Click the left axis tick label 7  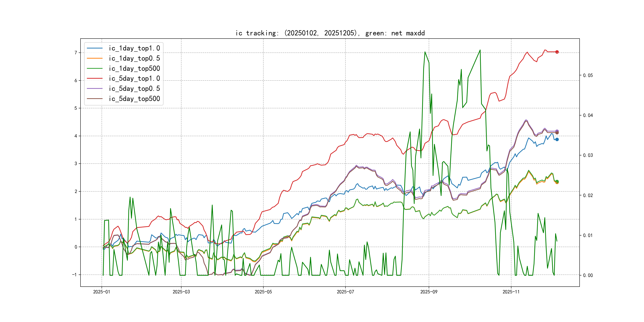click(76, 53)
